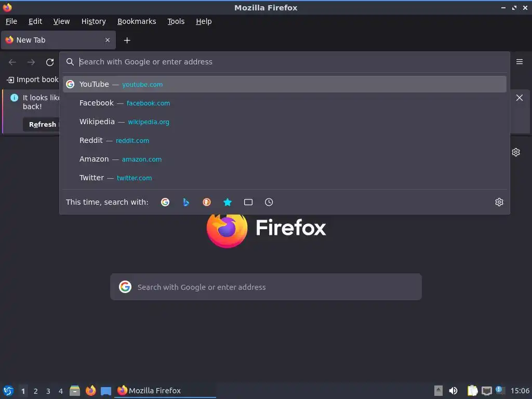This screenshot has width=532, height=399.
Task: Search this time with Bing icon
Action: coord(186,202)
